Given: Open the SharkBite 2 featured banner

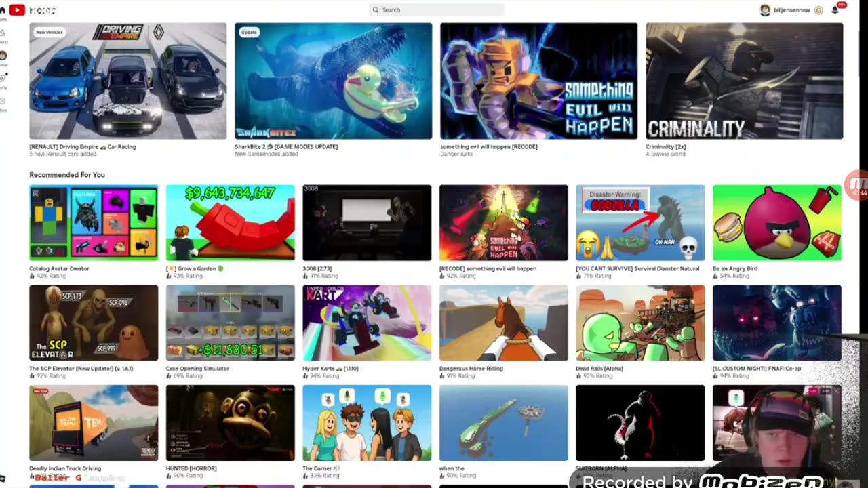Looking at the screenshot, I should point(333,81).
